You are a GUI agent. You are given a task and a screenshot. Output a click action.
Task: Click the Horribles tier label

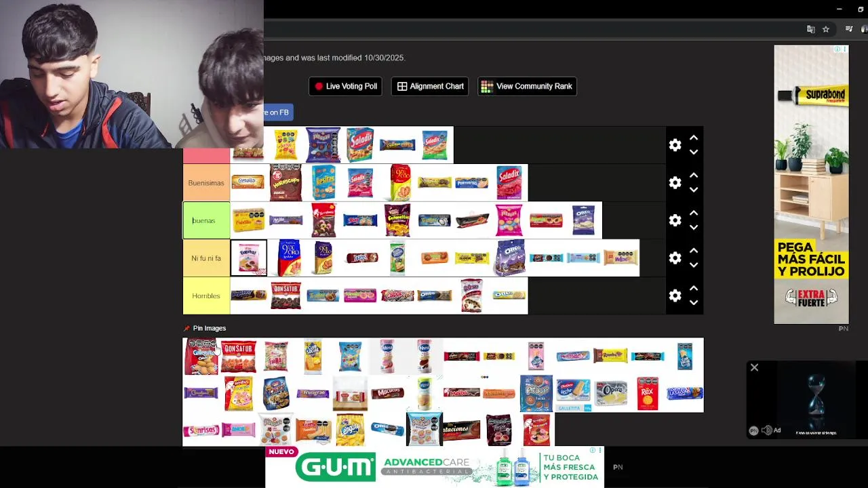[206, 296]
